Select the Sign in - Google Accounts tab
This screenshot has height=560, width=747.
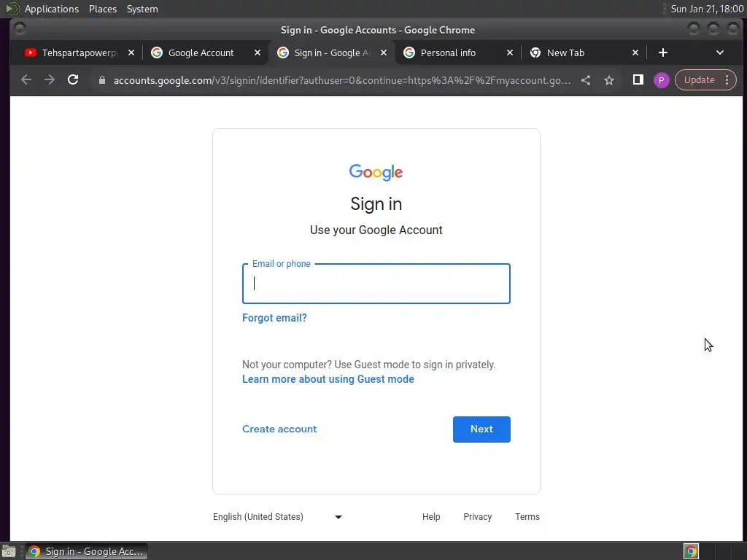(x=331, y=52)
